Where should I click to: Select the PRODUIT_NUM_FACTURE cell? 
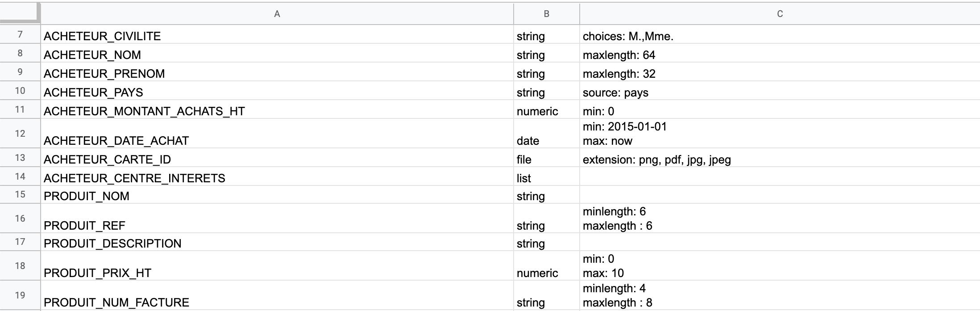(277, 295)
